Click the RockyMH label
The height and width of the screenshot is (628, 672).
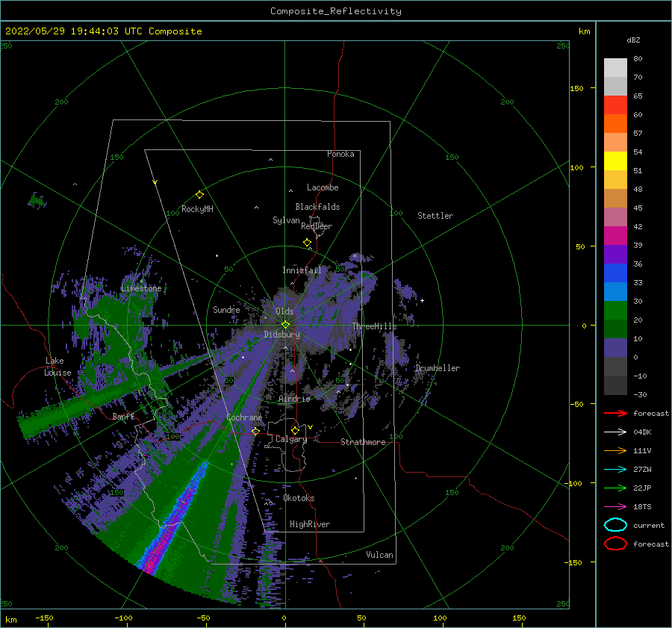click(197, 209)
